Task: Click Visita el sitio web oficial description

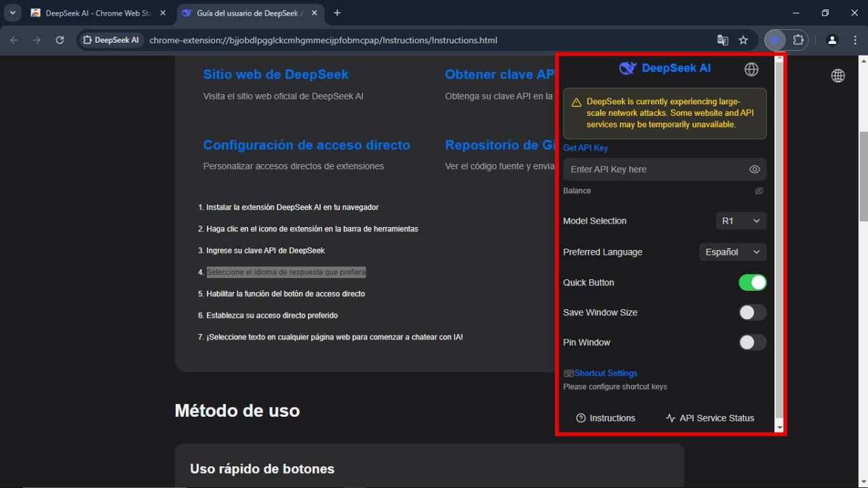Action: coord(283,96)
